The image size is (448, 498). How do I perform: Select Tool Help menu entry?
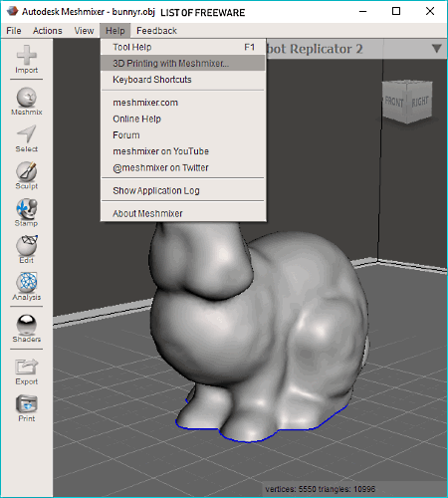183,47
